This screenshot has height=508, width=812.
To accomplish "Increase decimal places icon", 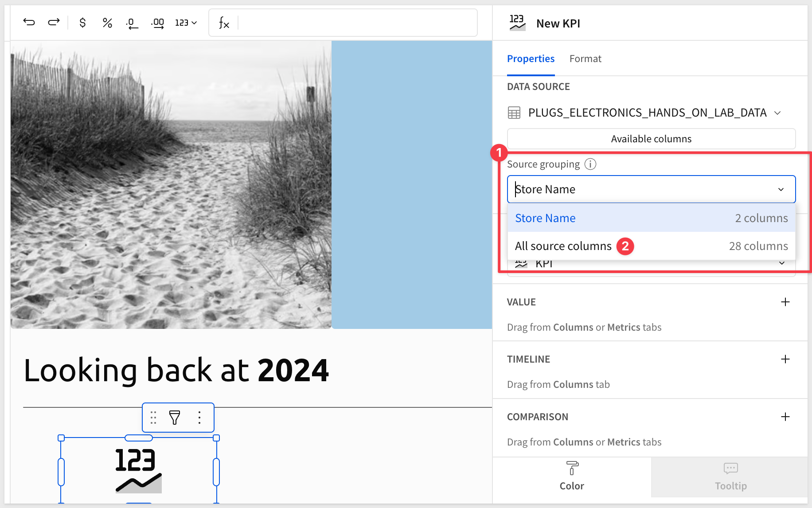I will tap(157, 23).
